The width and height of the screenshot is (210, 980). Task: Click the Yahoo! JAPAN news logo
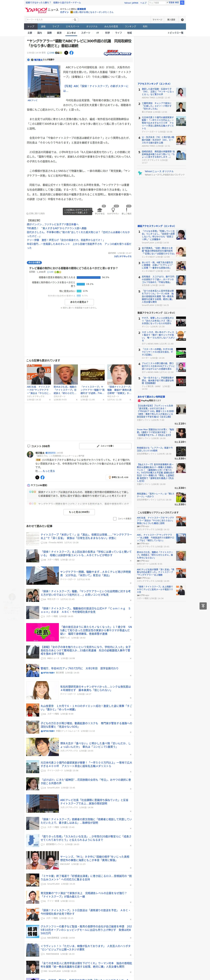(42, 10)
